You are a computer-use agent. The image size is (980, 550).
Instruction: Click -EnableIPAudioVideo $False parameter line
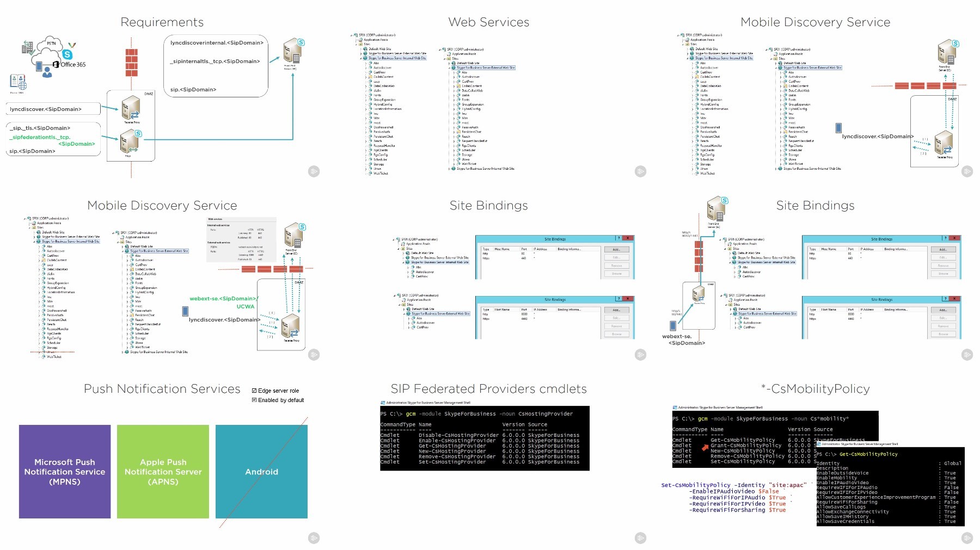tap(734, 491)
